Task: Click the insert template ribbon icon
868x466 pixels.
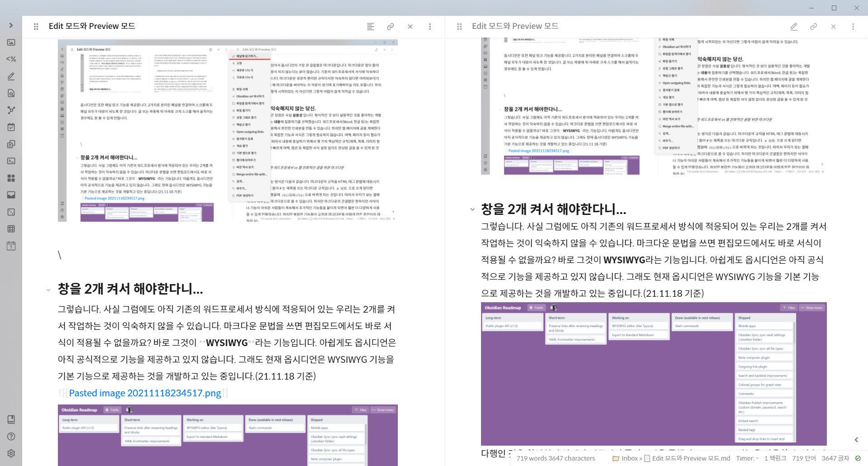Action: [x=11, y=144]
